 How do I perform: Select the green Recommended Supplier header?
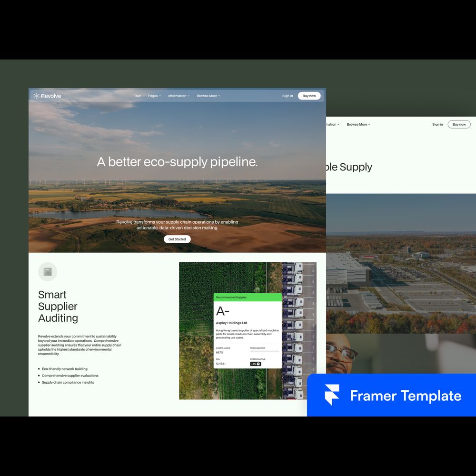pyautogui.click(x=248, y=297)
